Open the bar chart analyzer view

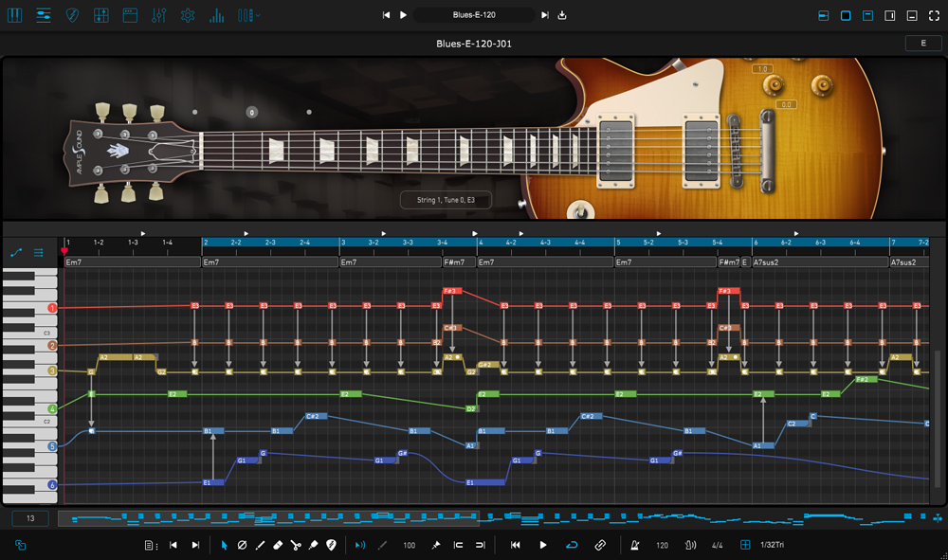217,15
